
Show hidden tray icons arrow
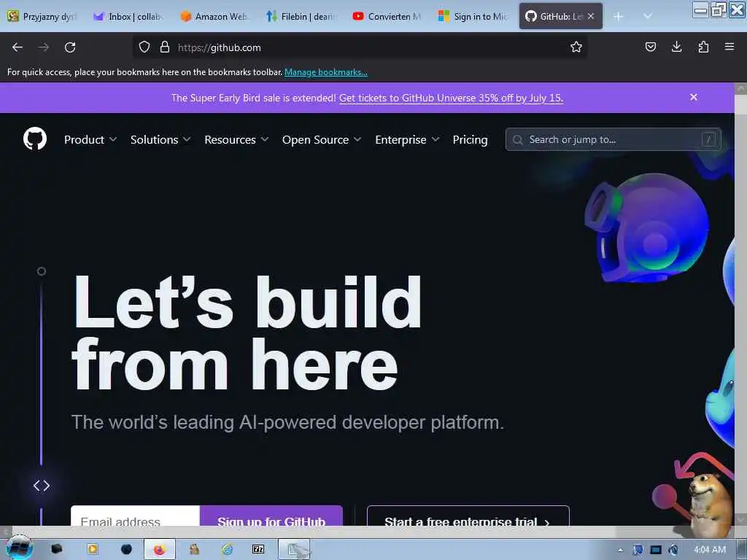[x=620, y=550]
